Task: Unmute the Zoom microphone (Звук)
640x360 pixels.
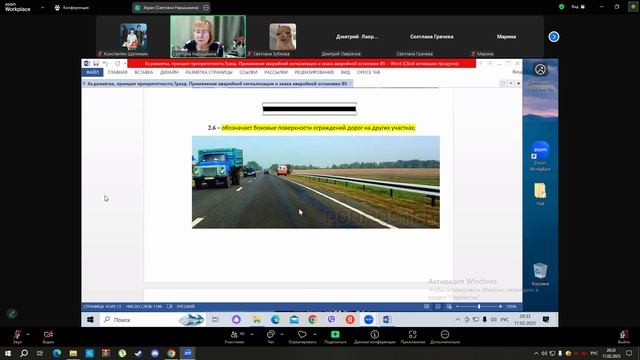Action: 17,336
